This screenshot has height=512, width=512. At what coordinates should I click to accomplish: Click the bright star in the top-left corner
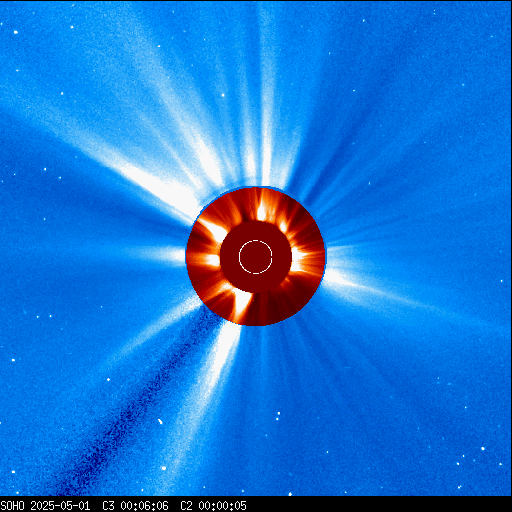point(16,32)
